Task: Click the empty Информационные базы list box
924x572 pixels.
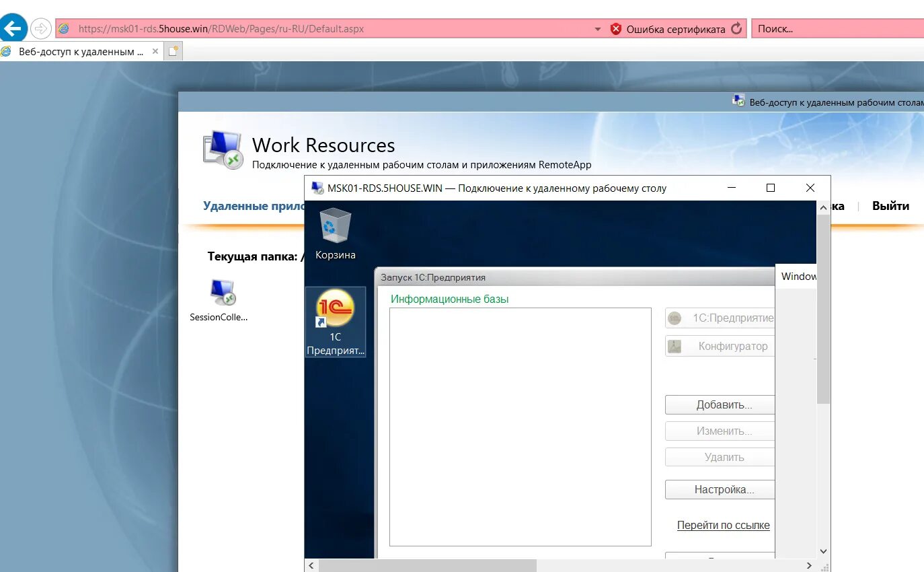Action: tap(521, 427)
